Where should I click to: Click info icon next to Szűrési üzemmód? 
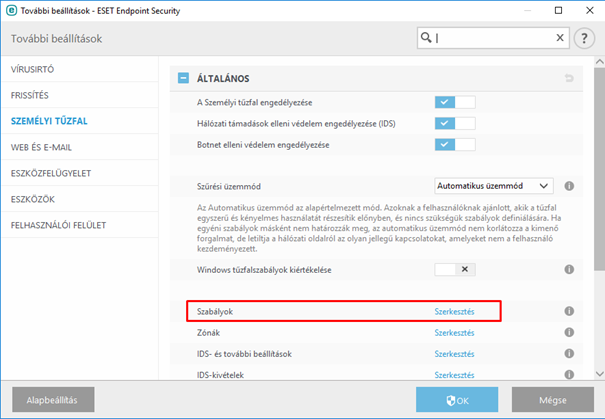[569, 186]
